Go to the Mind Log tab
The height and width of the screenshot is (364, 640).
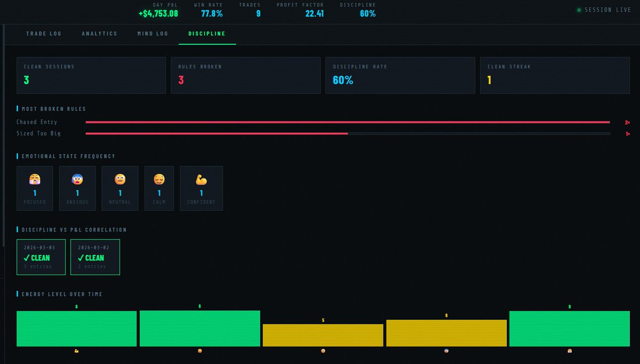153,34
